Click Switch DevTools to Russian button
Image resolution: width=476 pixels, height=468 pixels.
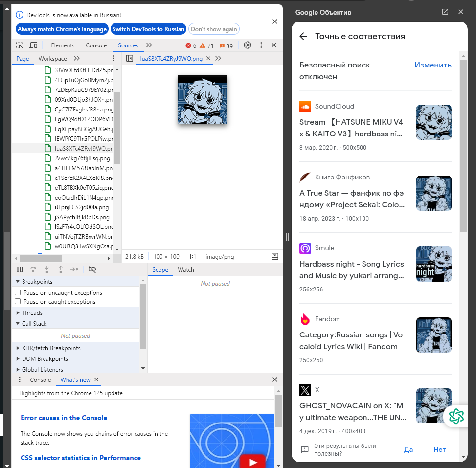148,29
